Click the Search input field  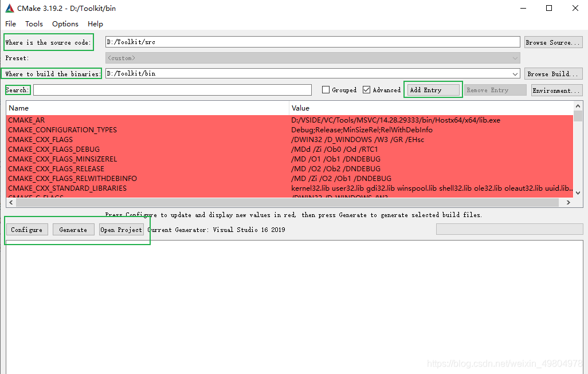(173, 90)
